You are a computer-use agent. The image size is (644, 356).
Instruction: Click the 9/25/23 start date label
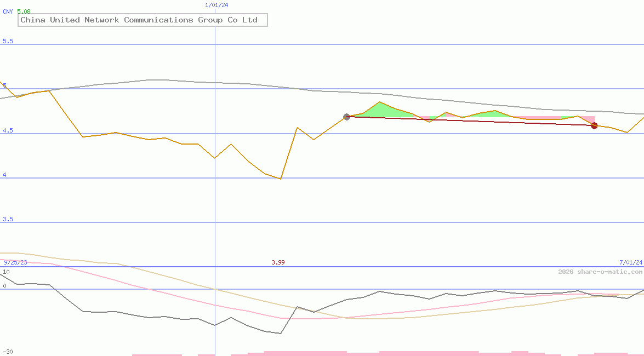coord(15,262)
